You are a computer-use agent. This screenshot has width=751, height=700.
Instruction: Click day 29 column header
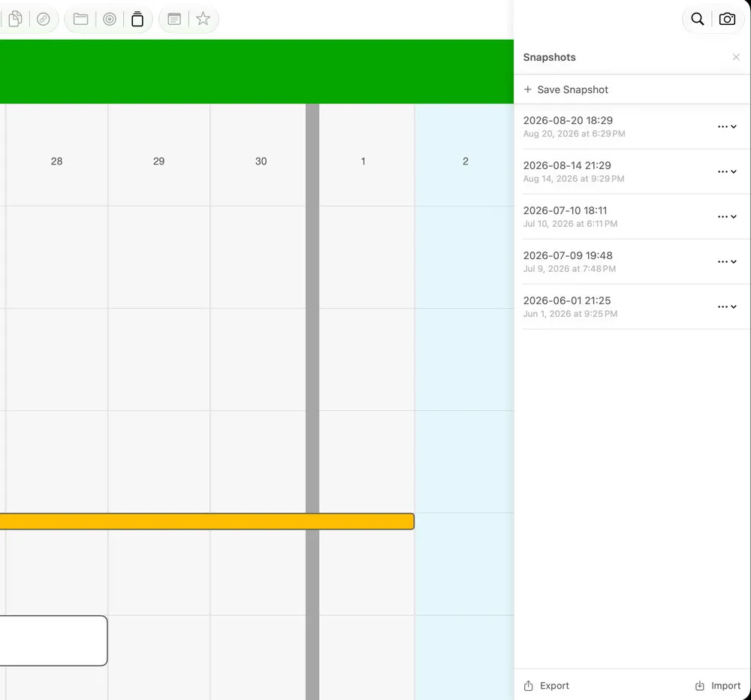pos(158,161)
